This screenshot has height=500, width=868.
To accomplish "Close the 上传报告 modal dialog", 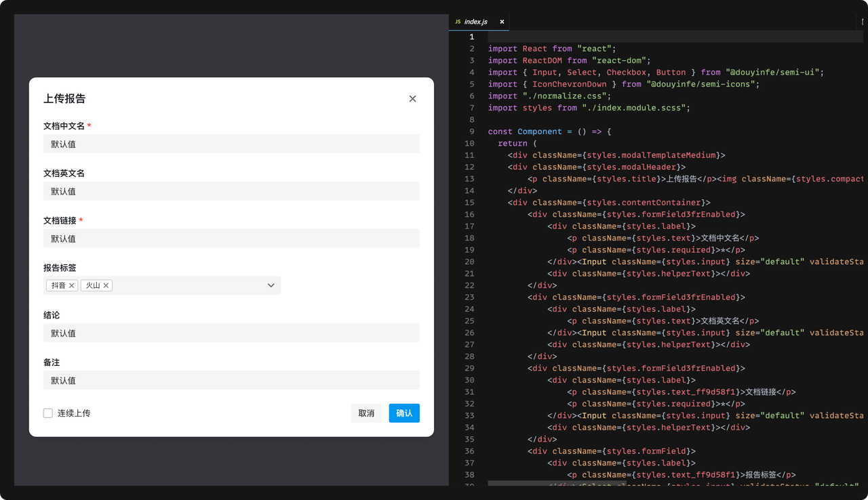I will [x=412, y=99].
